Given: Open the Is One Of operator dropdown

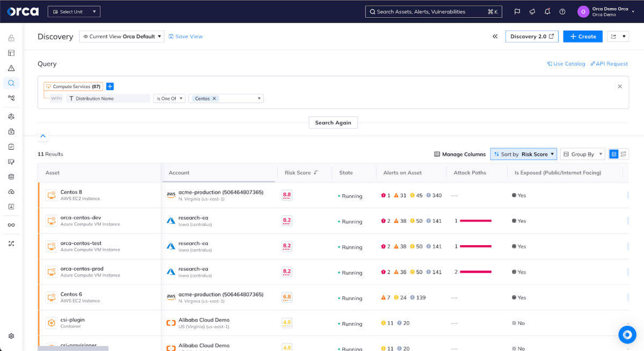Looking at the screenshot, I should coord(169,99).
